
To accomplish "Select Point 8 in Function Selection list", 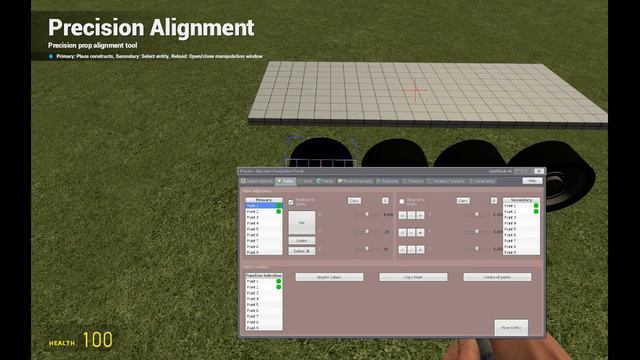I will coord(264,322).
